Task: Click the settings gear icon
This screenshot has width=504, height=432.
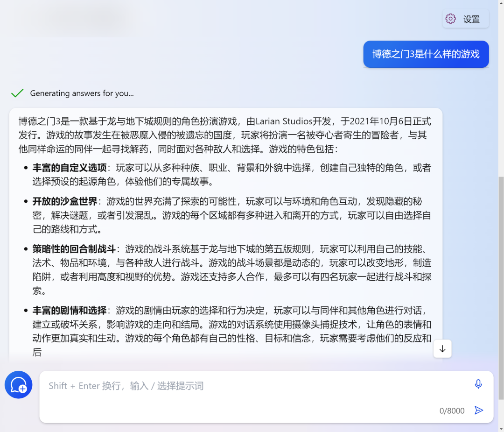Action: point(450,19)
